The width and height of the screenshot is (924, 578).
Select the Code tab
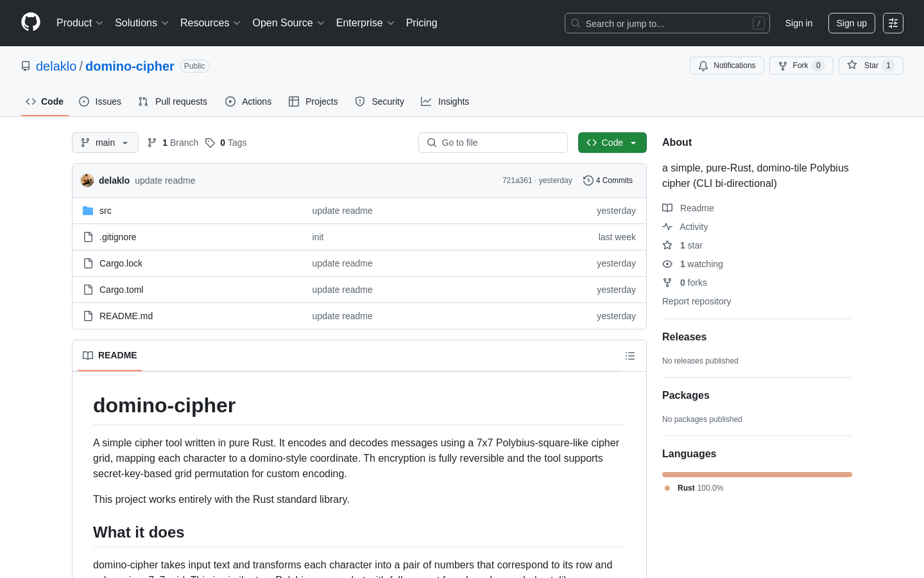pyautogui.click(x=45, y=101)
